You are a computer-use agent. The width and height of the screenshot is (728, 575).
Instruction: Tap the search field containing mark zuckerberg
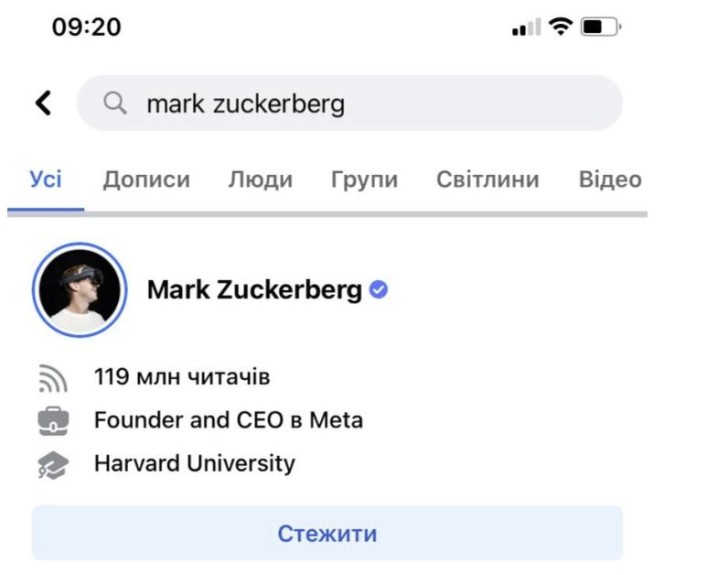coord(370,103)
